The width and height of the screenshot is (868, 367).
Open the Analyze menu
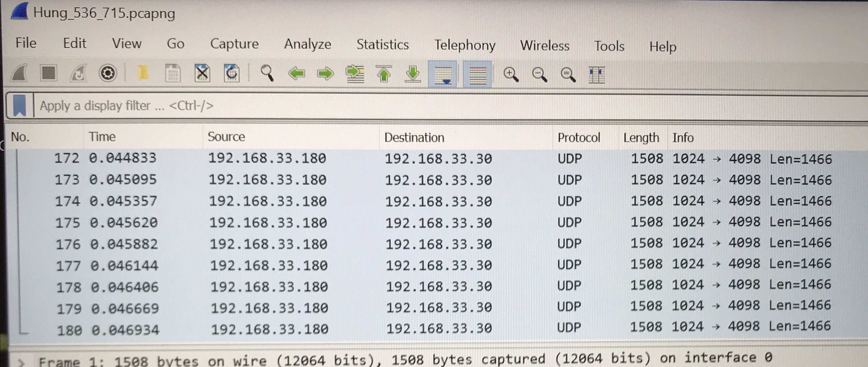[307, 45]
